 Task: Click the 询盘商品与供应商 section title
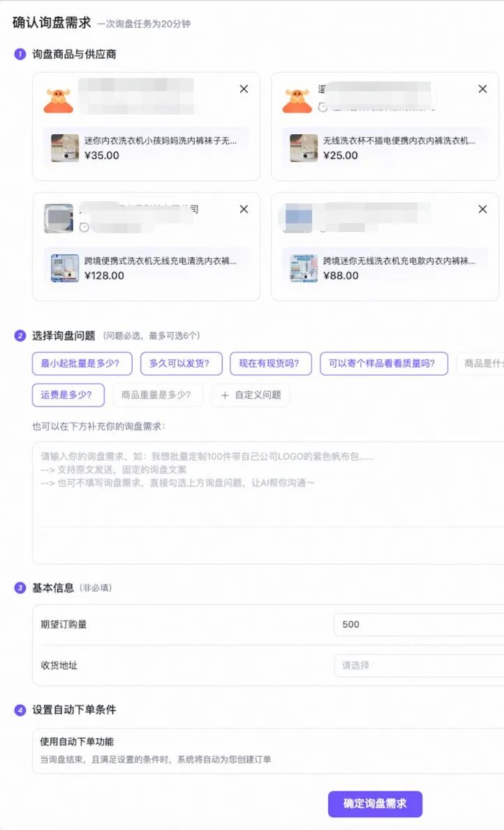click(x=74, y=54)
